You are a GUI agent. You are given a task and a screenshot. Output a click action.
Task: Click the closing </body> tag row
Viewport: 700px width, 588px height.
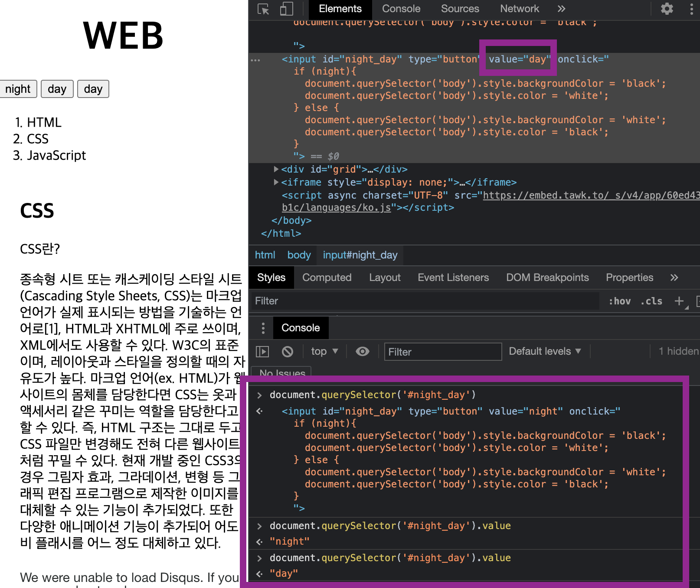(x=291, y=220)
